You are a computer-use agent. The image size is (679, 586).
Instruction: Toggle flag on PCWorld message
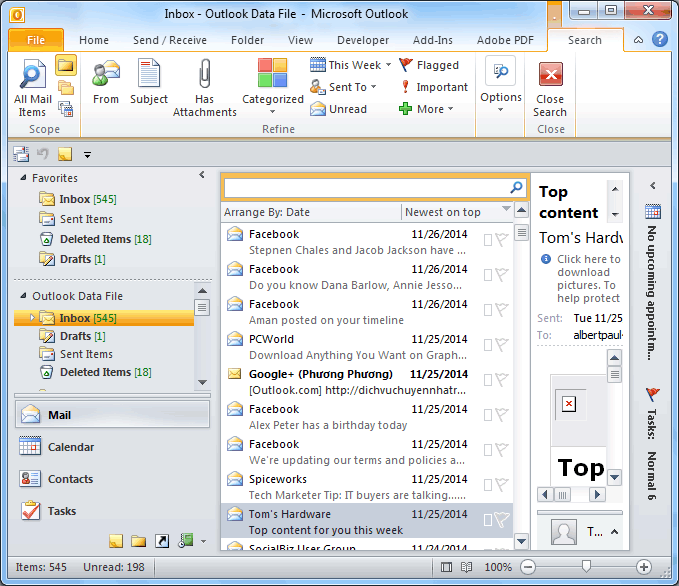501,345
